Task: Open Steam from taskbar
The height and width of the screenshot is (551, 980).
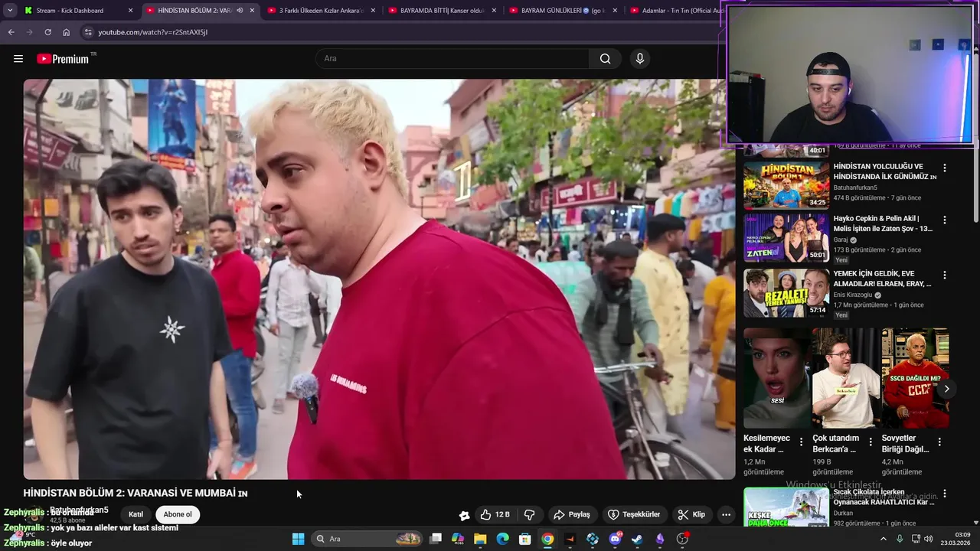Action: click(x=637, y=539)
